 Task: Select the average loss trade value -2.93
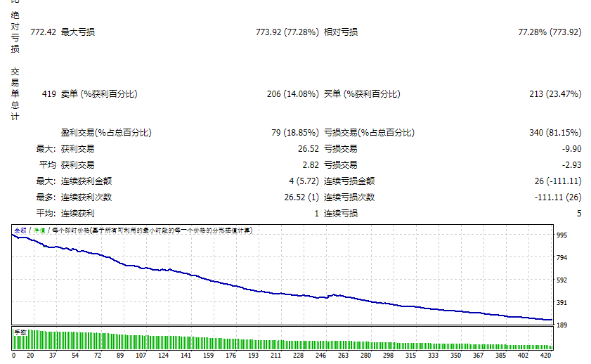pyautogui.click(x=572, y=165)
